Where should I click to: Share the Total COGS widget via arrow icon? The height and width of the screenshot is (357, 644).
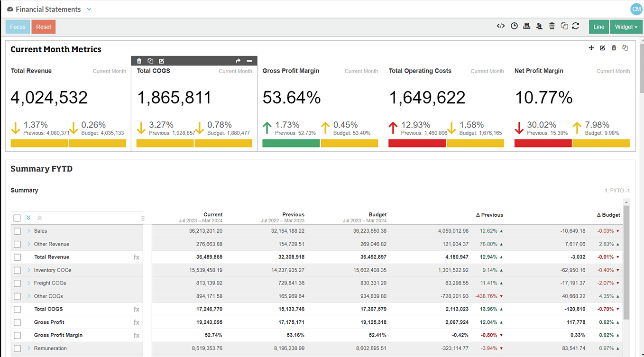[238, 61]
